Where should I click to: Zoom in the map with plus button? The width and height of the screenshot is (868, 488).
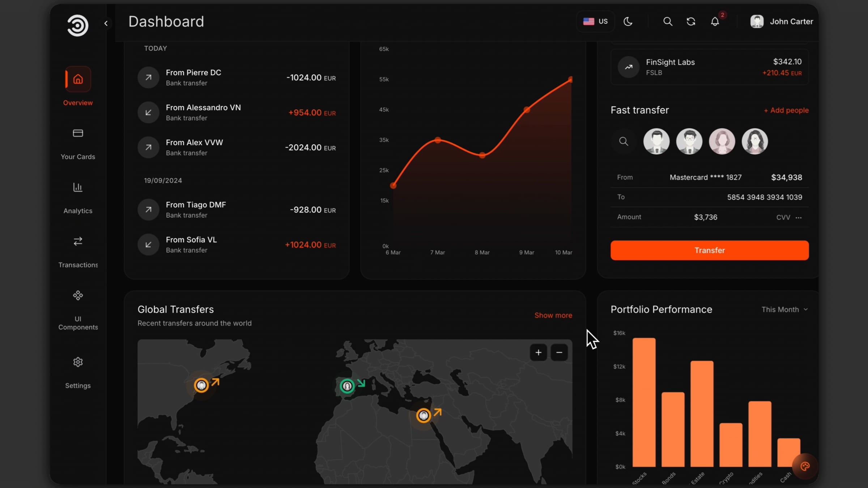click(x=538, y=352)
